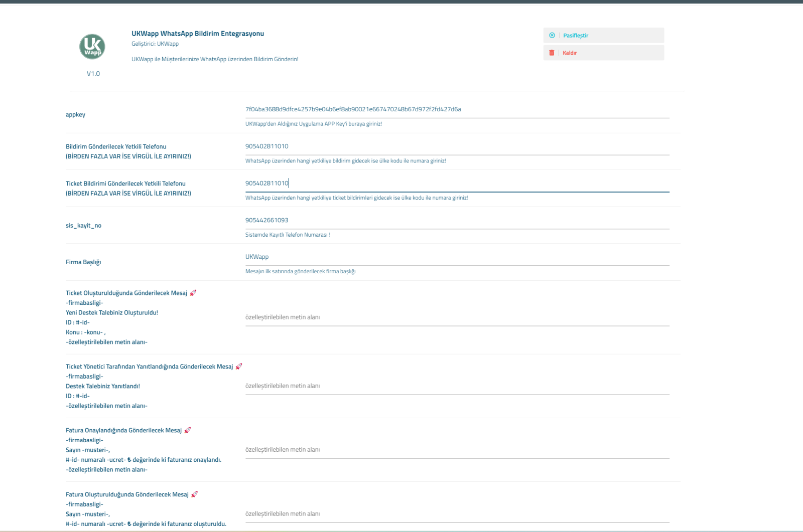803x532 pixels.
Task: Click the rocket icon after Fatura Oluşturulduğunda Gönderilecek Mesaj
Action: (x=195, y=494)
